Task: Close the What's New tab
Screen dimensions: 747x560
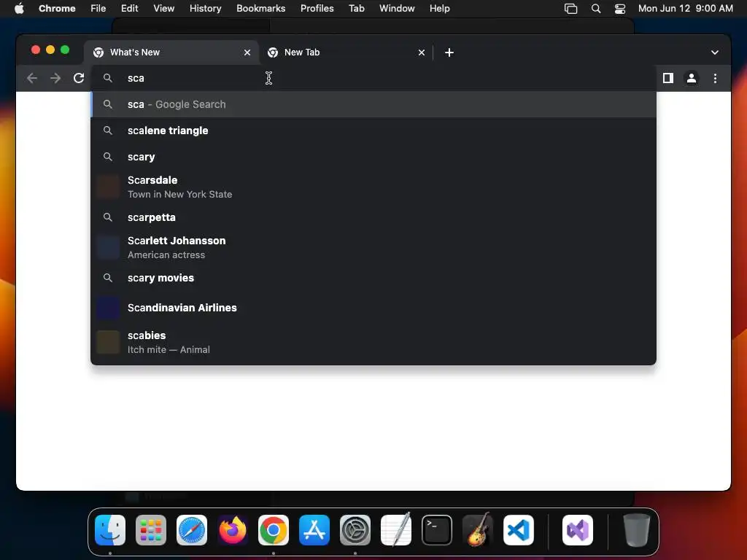Action: tap(247, 52)
